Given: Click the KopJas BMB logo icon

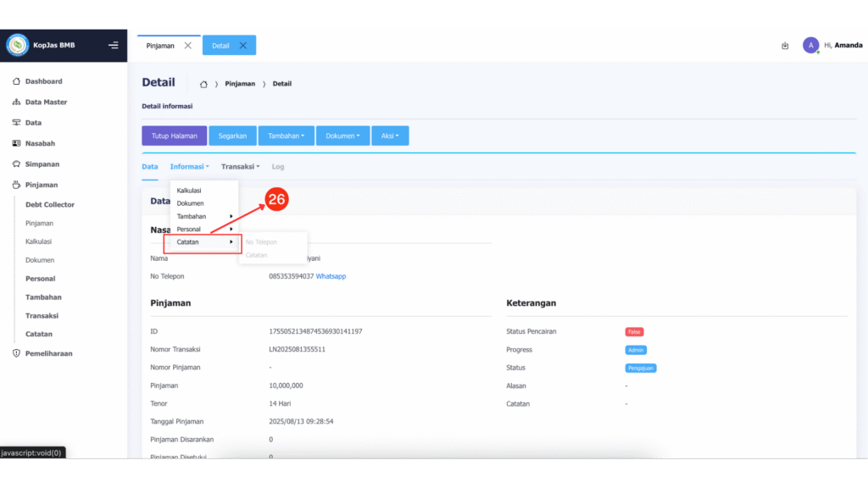Looking at the screenshot, I should click(17, 45).
